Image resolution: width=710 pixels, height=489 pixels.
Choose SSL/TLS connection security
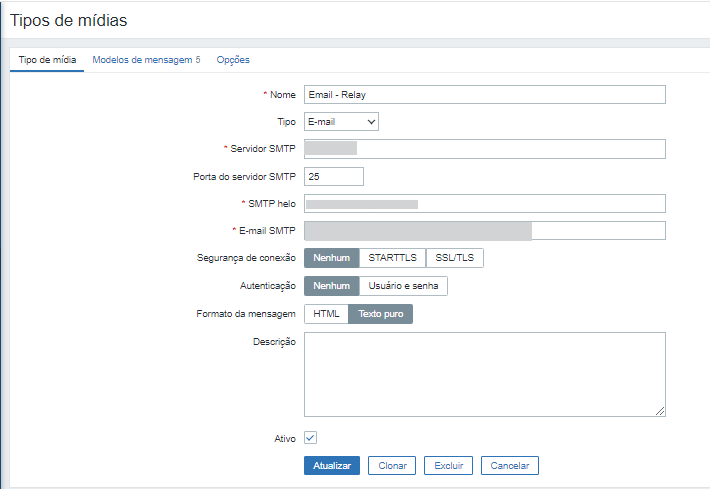455,258
